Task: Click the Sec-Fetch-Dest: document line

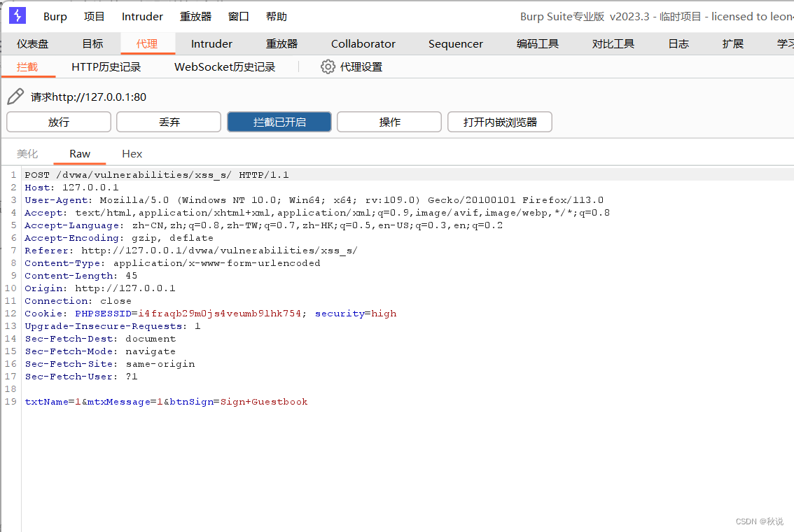Action: click(x=100, y=339)
